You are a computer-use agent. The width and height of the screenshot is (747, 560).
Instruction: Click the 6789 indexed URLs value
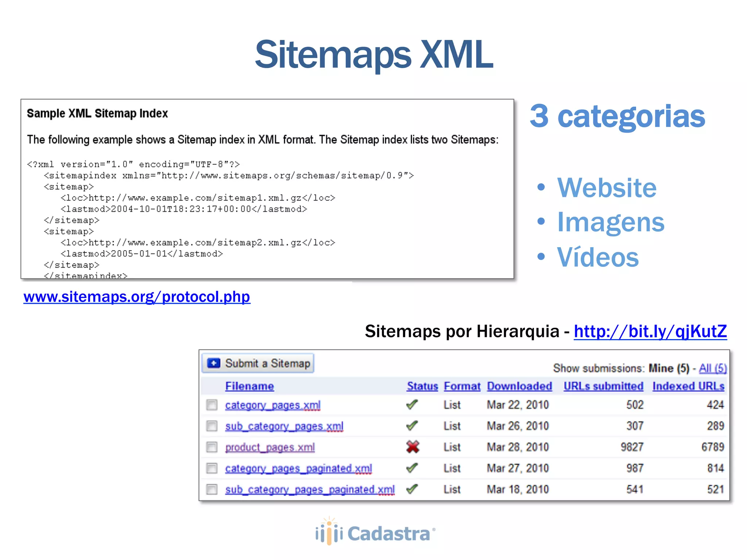coord(713,447)
